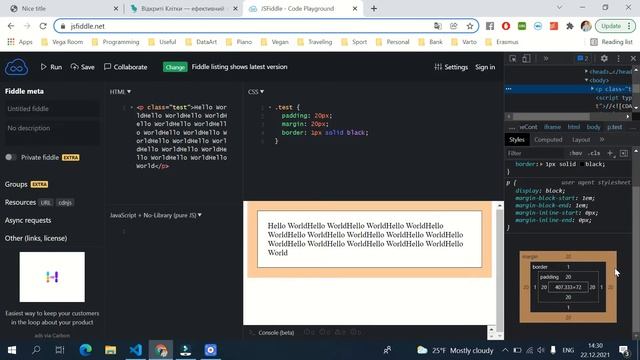Expand the head element node
Screen dimensions: 640x360
point(587,71)
